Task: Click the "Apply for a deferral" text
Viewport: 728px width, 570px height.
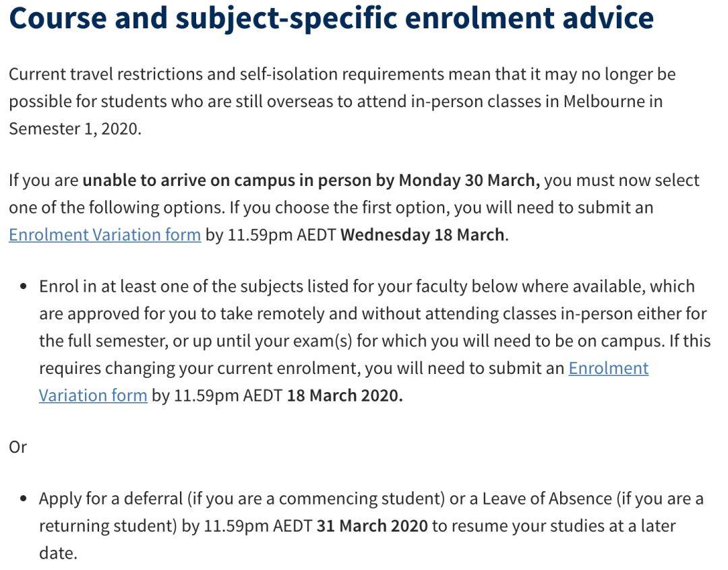Action: click(111, 499)
